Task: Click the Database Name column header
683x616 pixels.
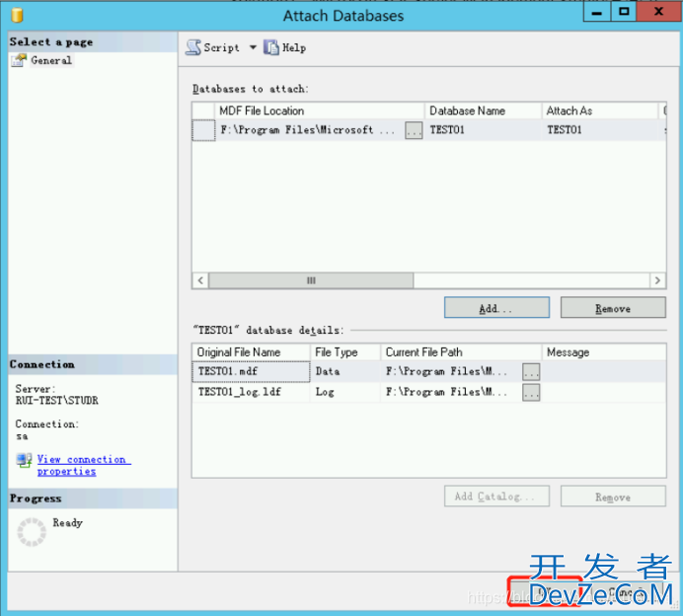Action: (483, 111)
